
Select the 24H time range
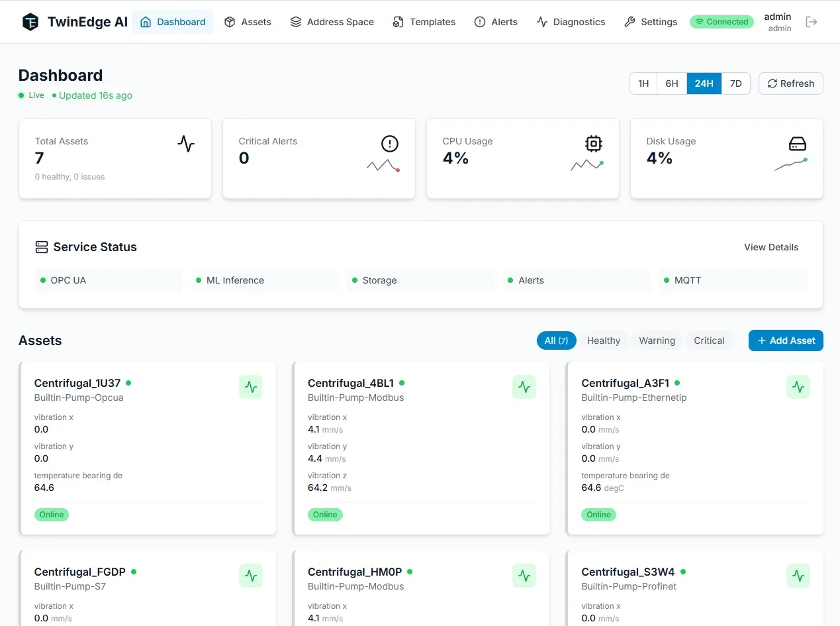[x=704, y=83]
